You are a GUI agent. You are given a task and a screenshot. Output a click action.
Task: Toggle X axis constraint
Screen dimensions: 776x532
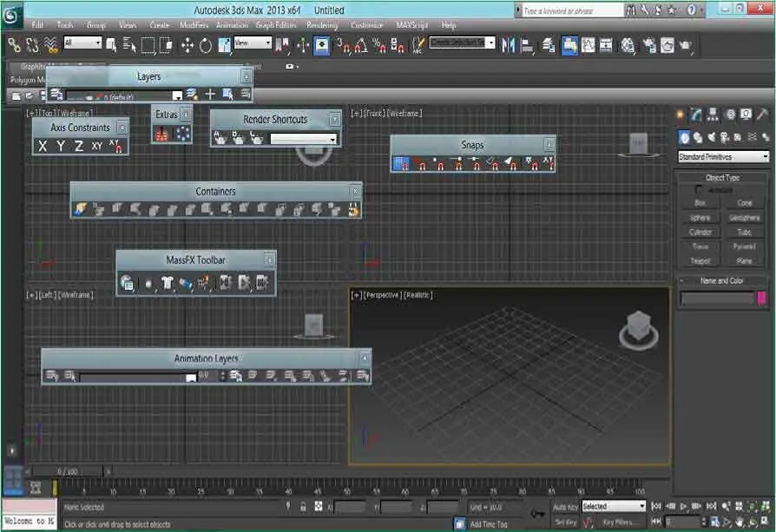pos(43,146)
